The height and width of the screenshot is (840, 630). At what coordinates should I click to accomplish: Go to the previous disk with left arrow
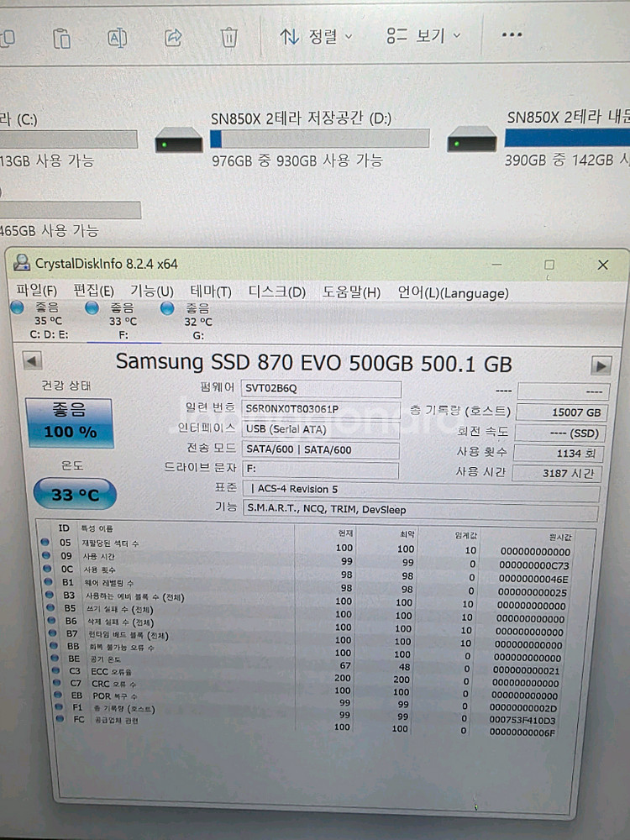point(33,360)
